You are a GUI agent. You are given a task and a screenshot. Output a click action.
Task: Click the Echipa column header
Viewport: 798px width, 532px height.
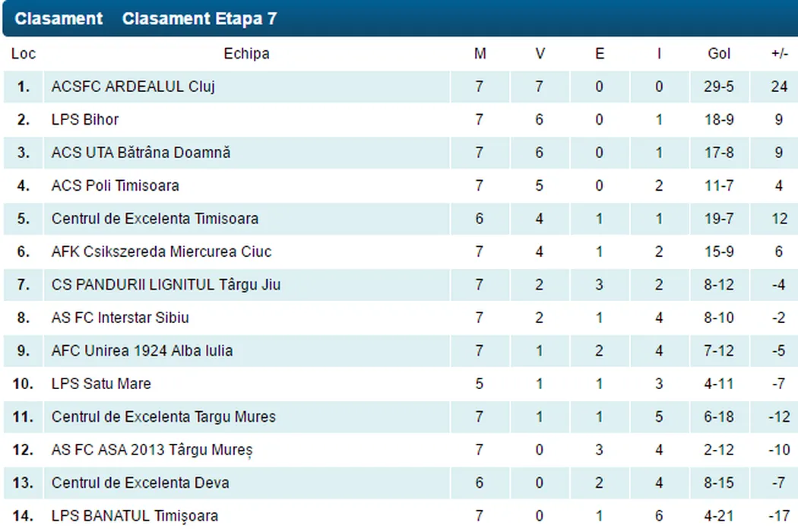tap(246, 53)
